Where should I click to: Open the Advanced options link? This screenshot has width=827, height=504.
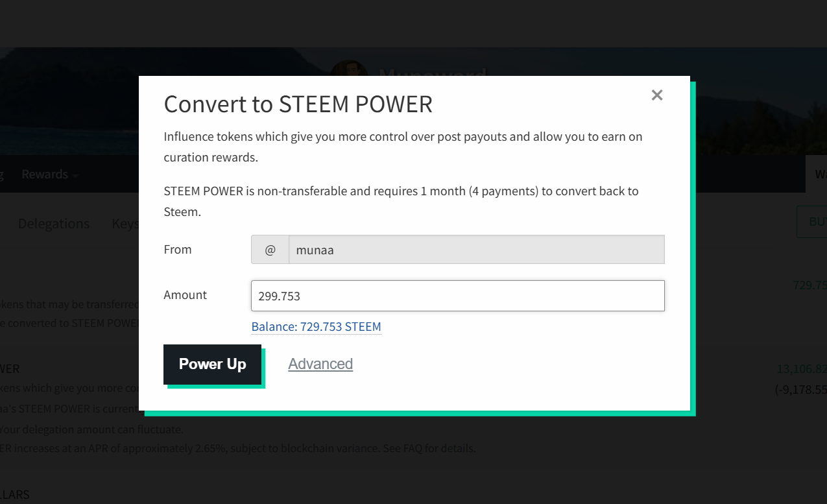click(320, 364)
